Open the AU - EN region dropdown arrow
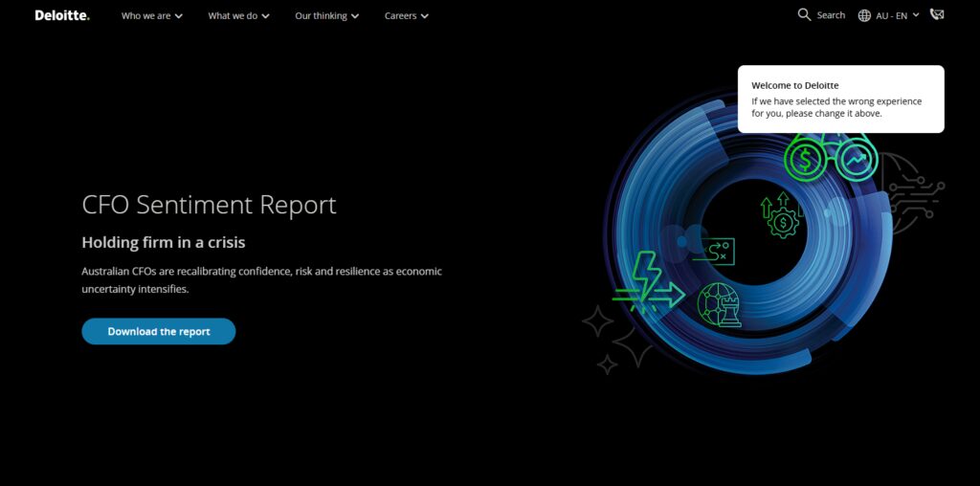This screenshot has height=486, width=980. coord(916,15)
